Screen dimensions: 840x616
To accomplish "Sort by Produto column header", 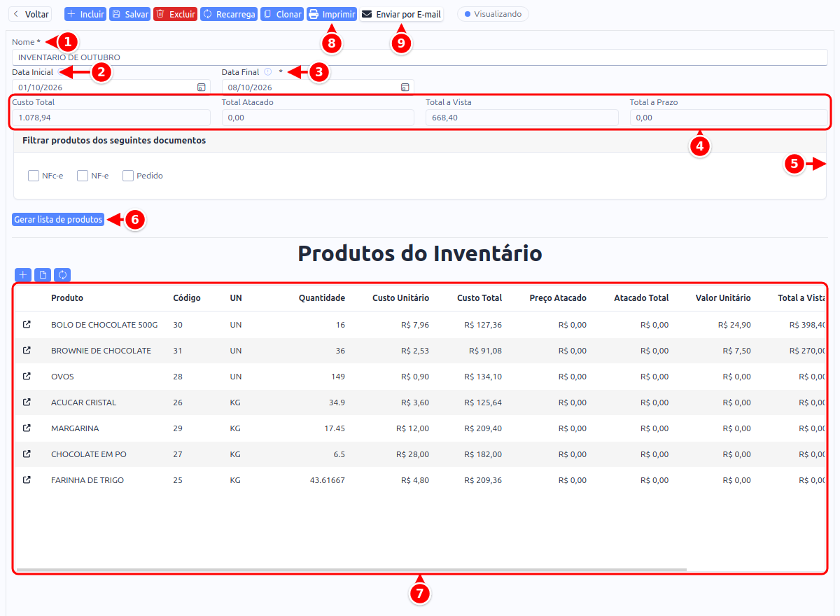I will coord(67,298).
